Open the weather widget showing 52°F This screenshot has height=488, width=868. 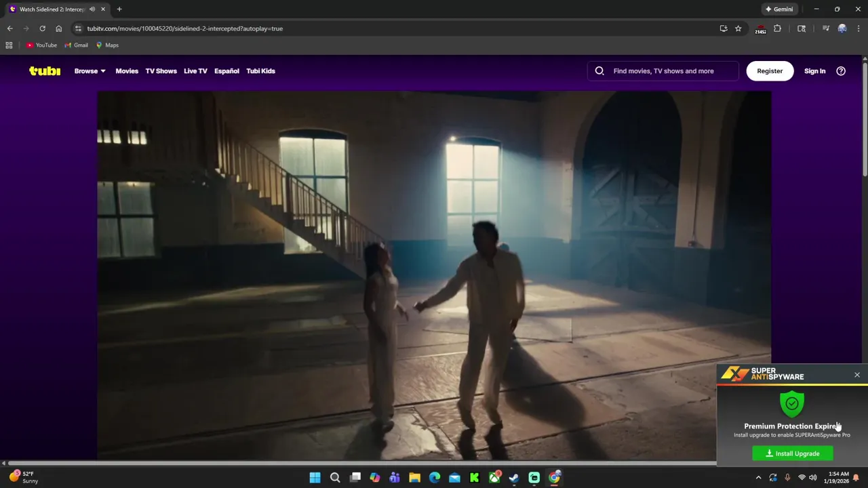coord(23,477)
